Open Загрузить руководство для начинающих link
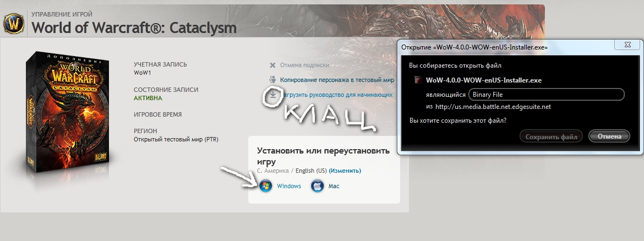 (336, 95)
